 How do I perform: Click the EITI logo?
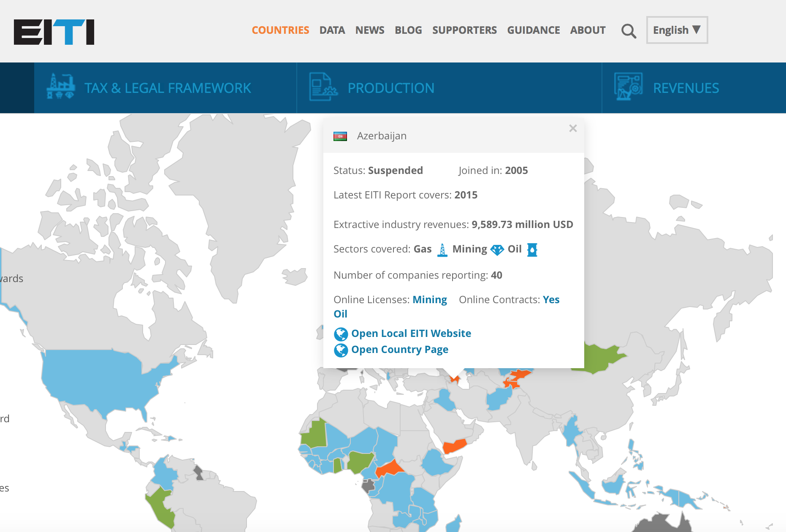pos(54,32)
